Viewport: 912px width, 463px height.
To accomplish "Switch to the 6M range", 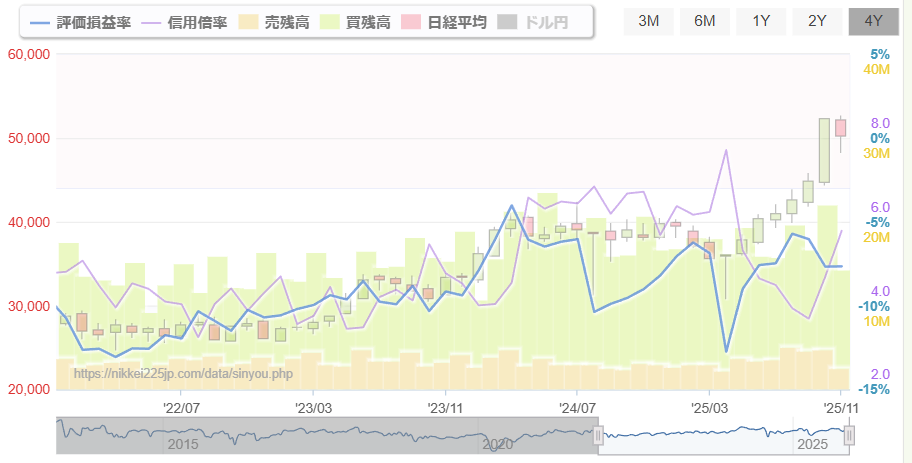I will [x=705, y=21].
